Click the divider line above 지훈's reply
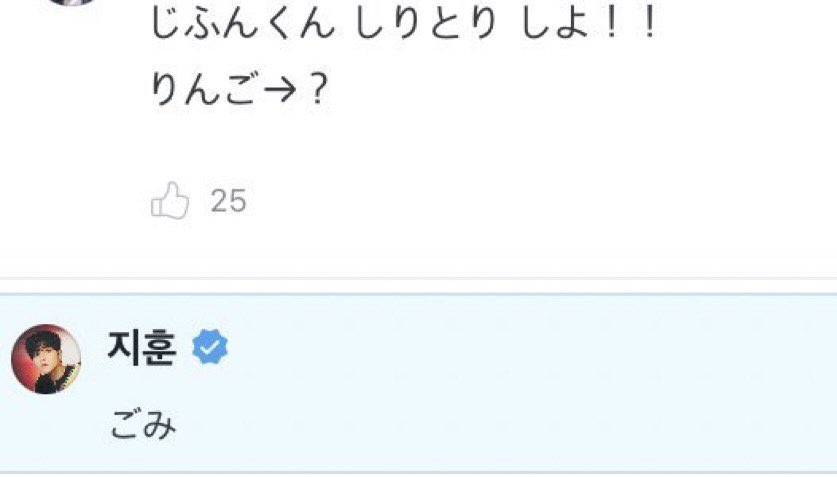 coord(418,293)
